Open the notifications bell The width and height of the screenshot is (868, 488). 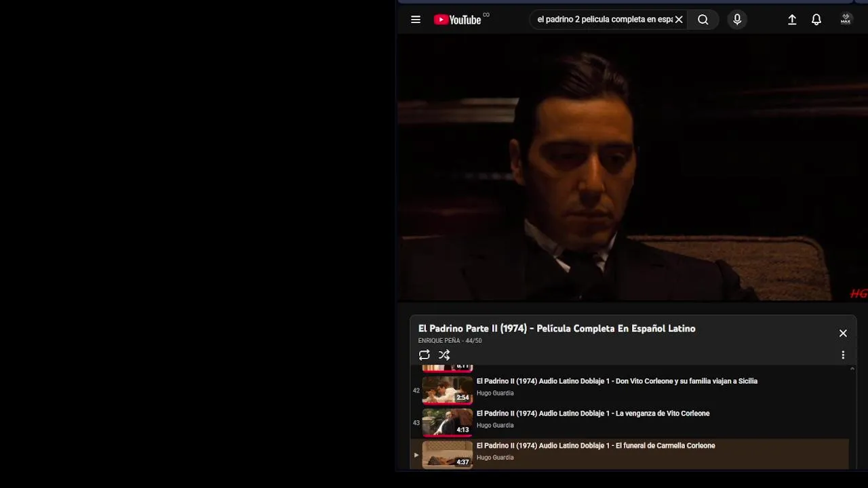[816, 20]
